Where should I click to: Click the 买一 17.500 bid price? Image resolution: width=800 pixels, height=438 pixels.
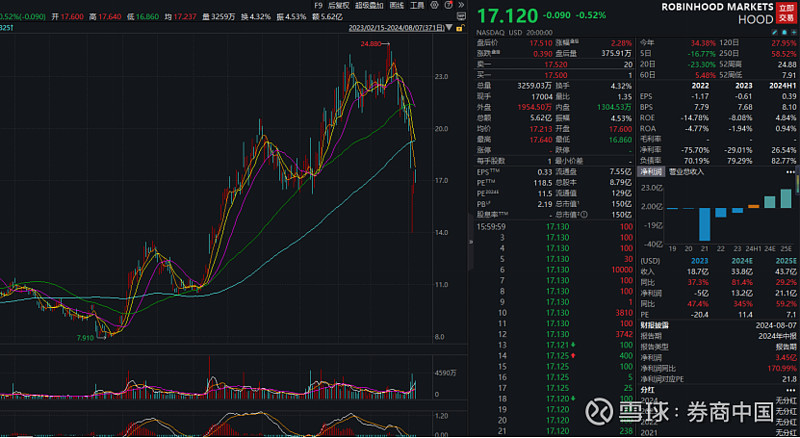(x=556, y=75)
